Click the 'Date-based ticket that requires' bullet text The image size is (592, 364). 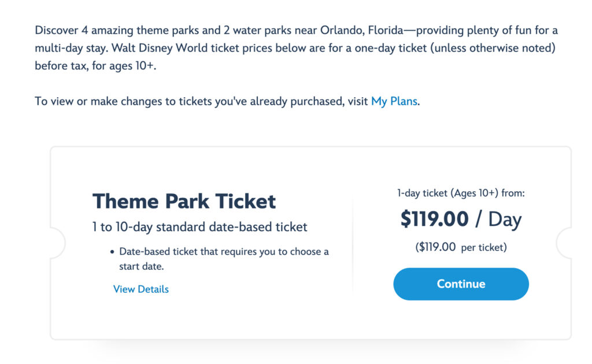pyautogui.click(x=224, y=252)
